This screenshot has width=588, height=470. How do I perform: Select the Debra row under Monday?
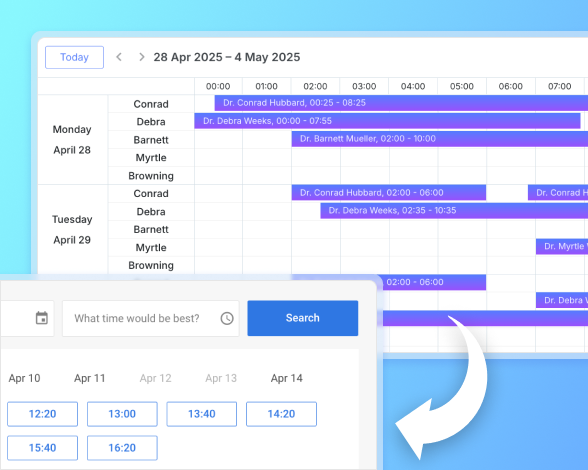point(151,122)
